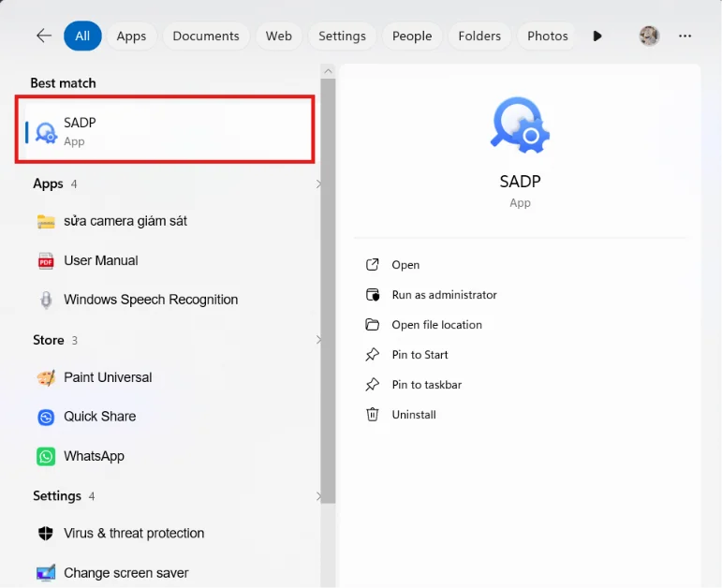Click the pin icon beside Pin to taskbar
This screenshot has height=588, width=722.
click(x=372, y=385)
